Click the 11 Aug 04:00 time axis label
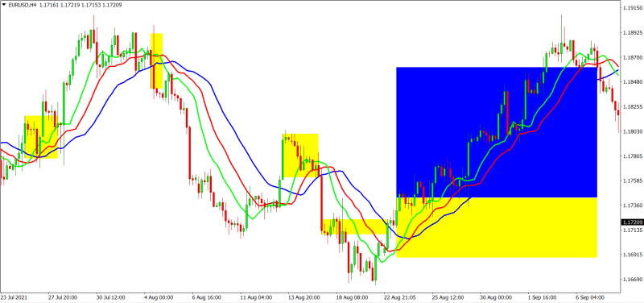This screenshot has width=644, height=303. click(255, 297)
